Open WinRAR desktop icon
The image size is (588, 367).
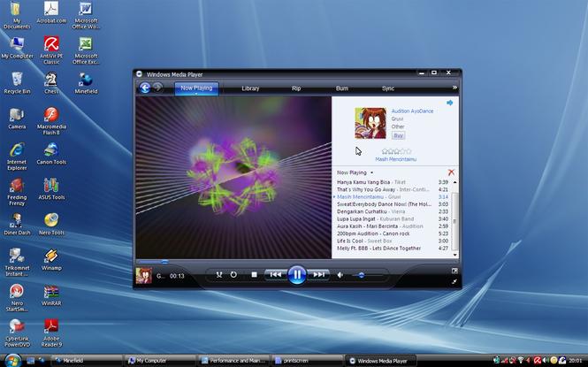click(x=51, y=295)
